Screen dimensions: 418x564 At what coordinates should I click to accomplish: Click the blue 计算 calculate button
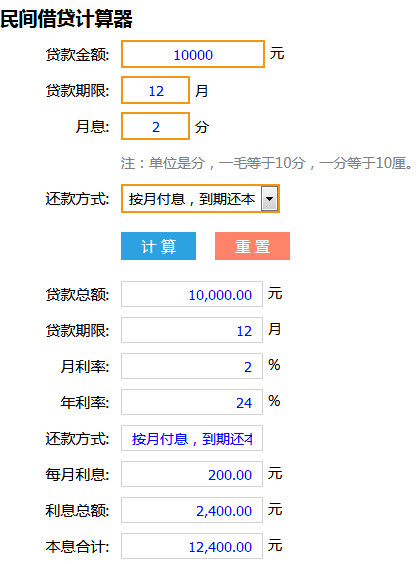tap(158, 246)
